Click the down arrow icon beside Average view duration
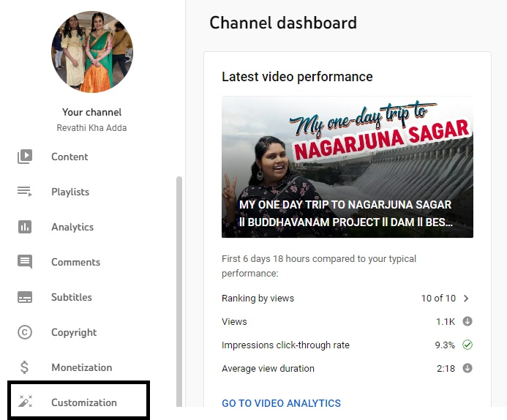 click(x=467, y=368)
